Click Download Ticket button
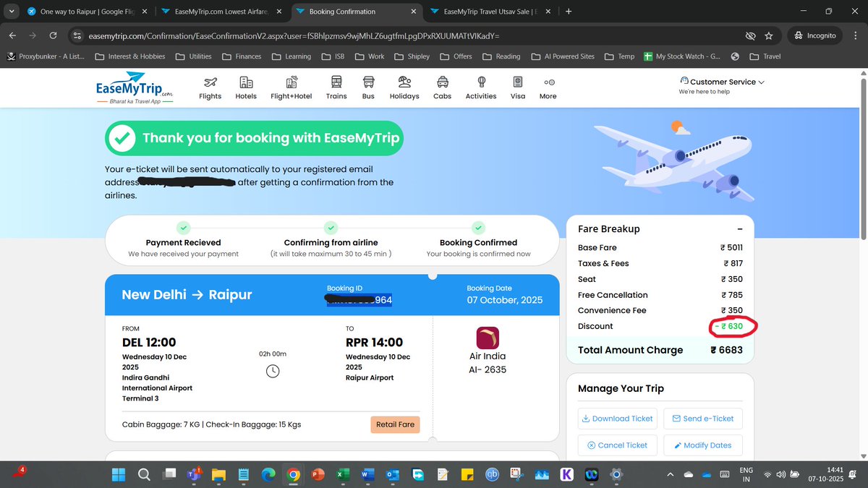 tap(617, 419)
